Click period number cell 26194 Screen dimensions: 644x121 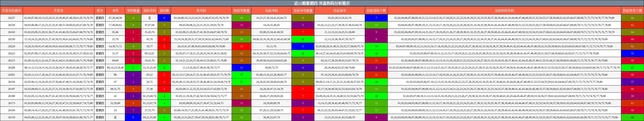pos(11,82)
